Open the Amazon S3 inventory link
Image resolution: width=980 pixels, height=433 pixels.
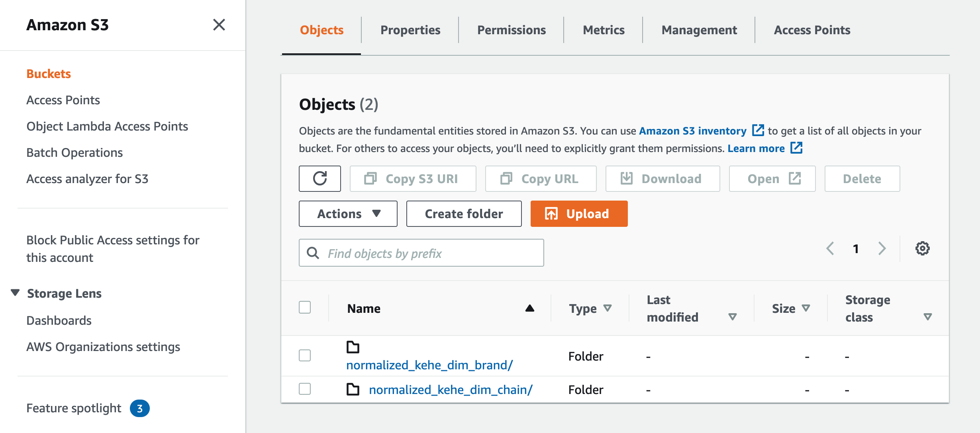pos(693,131)
